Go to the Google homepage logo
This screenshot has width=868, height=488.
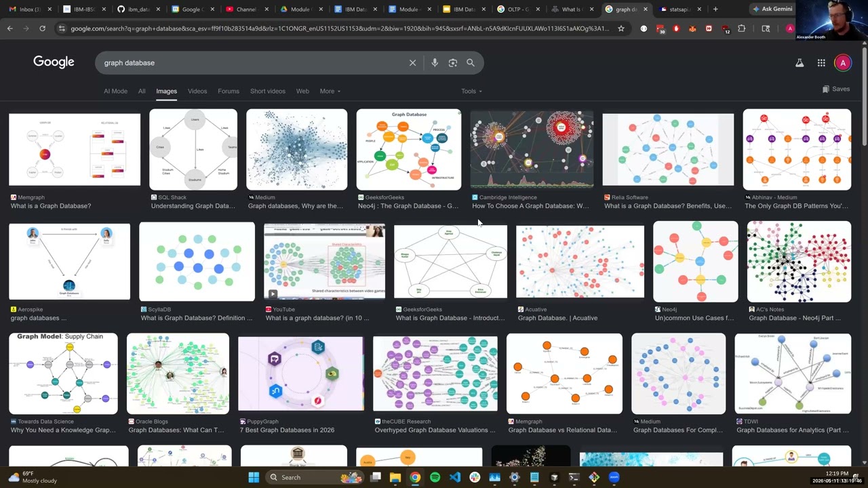pos(54,62)
